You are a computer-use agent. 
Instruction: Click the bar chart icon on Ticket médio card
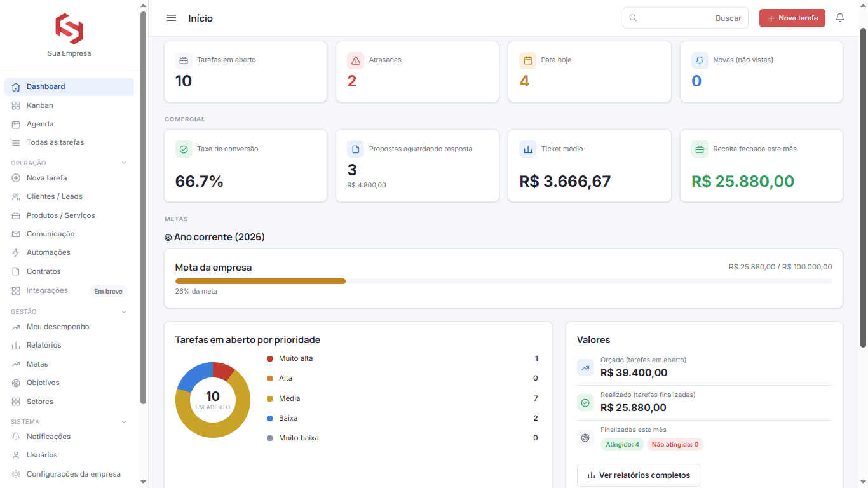click(x=527, y=149)
